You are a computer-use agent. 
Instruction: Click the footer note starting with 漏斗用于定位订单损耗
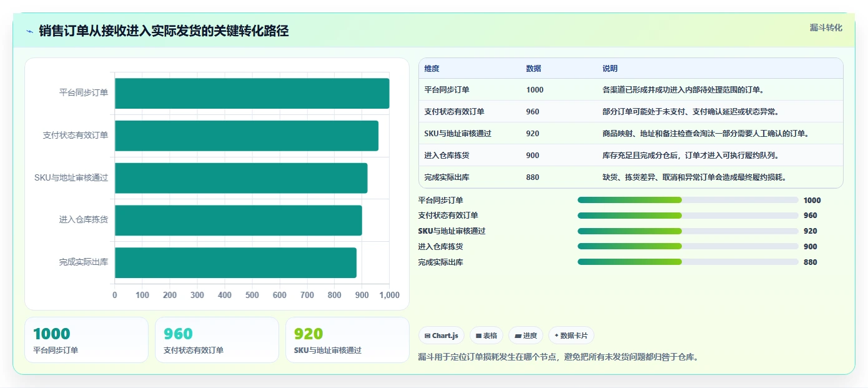point(558,357)
